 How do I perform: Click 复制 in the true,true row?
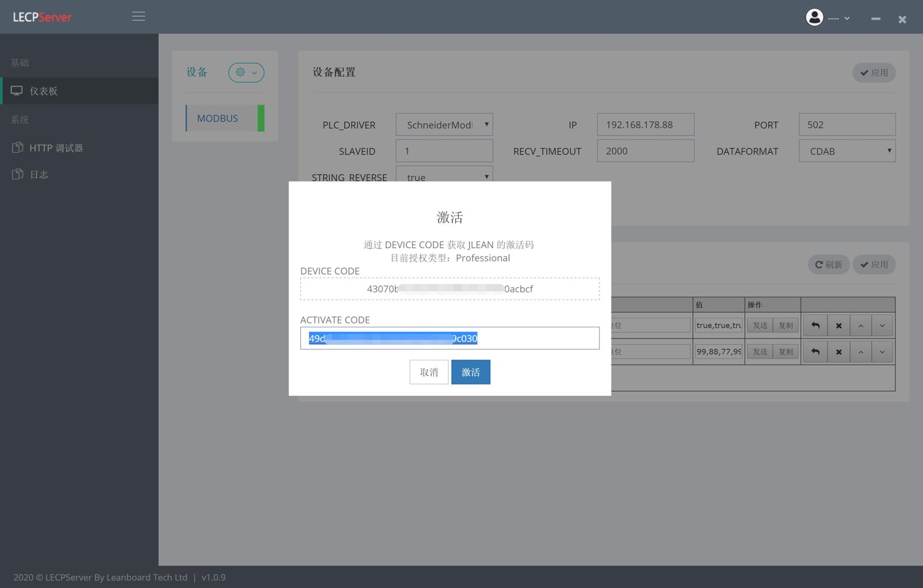point(786,326)
